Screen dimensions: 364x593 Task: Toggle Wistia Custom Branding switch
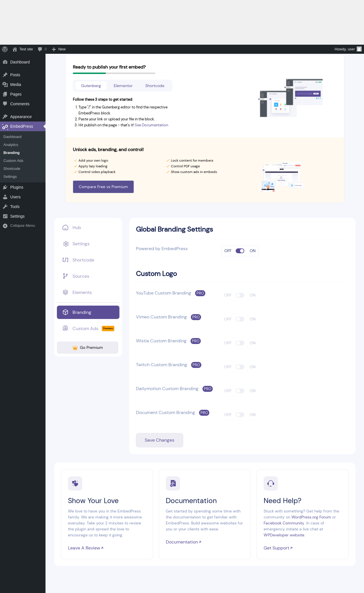tap(240, 343)
